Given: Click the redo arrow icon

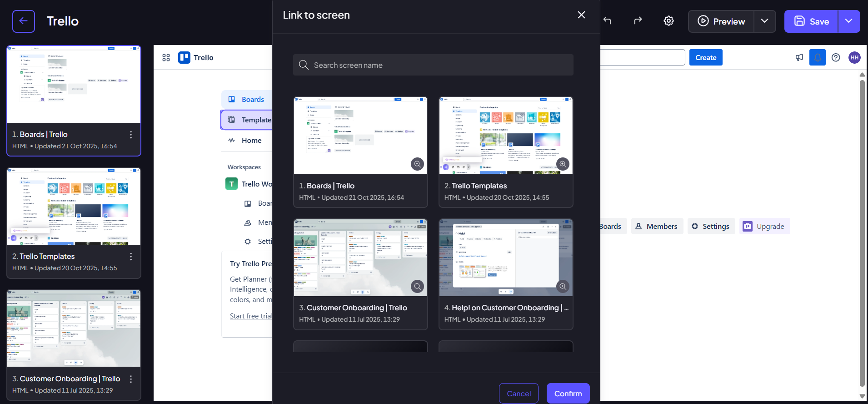Looking at the screenshot, I should tap(638, 20).
